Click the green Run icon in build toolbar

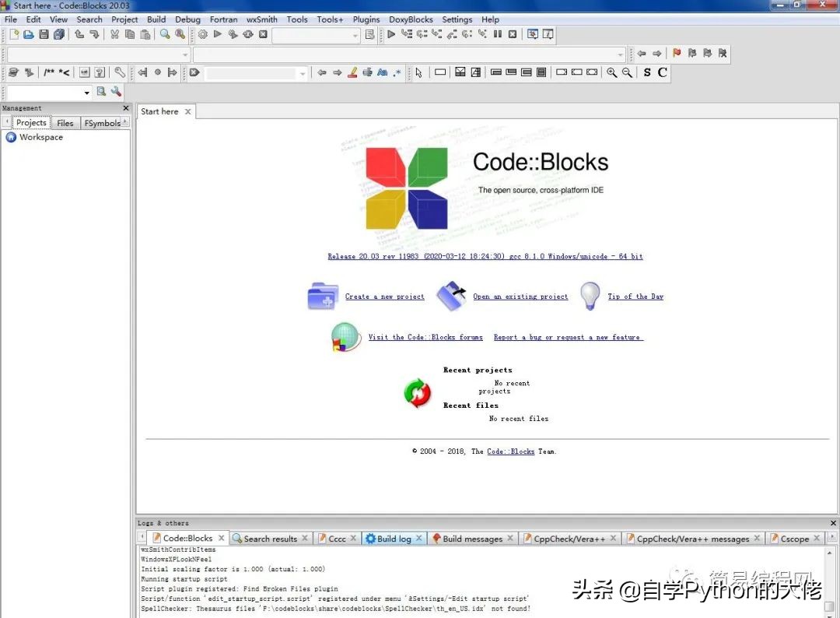point(218,34)
